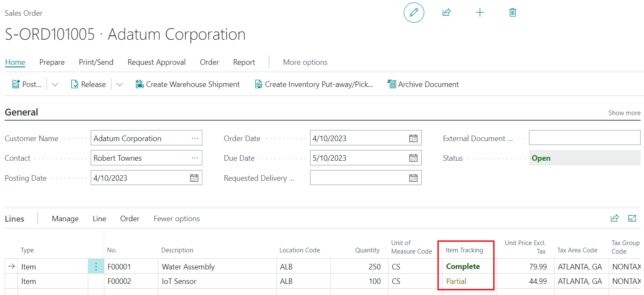
Task: Click the Release action
Action: [88, 84]
